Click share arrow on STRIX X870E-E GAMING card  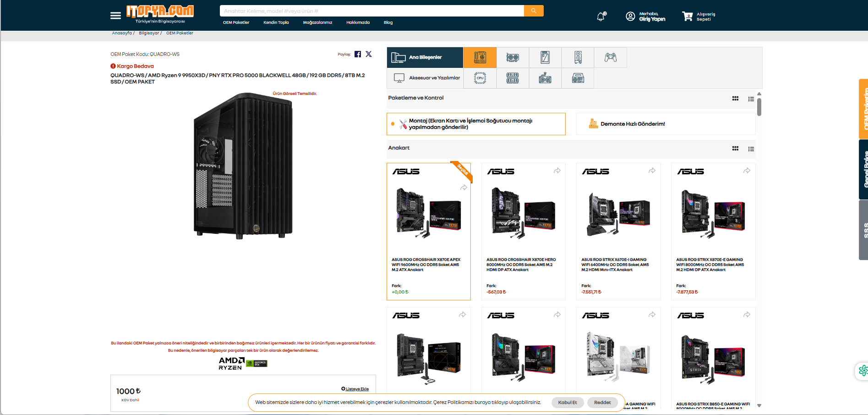(x=747, y=171)
